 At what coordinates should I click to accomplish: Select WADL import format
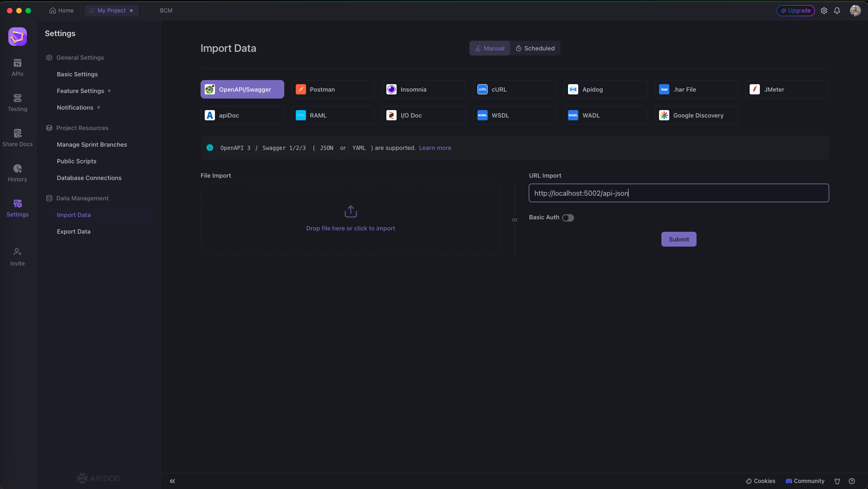605,115
